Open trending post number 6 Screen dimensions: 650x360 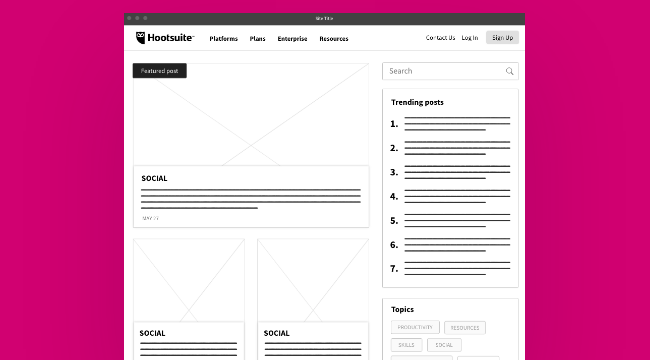coord(450,245)
